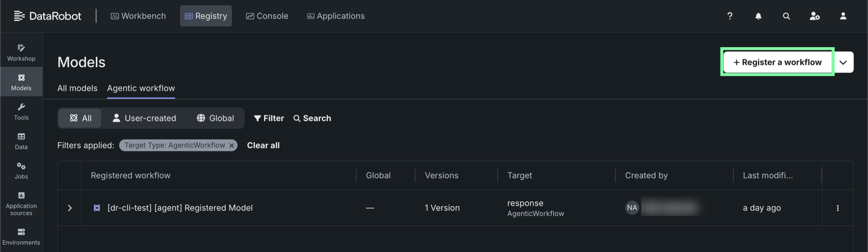This screenshot has height=252, width=868.
Task: Open the user profile icon
Action: (x=843, y=16)
